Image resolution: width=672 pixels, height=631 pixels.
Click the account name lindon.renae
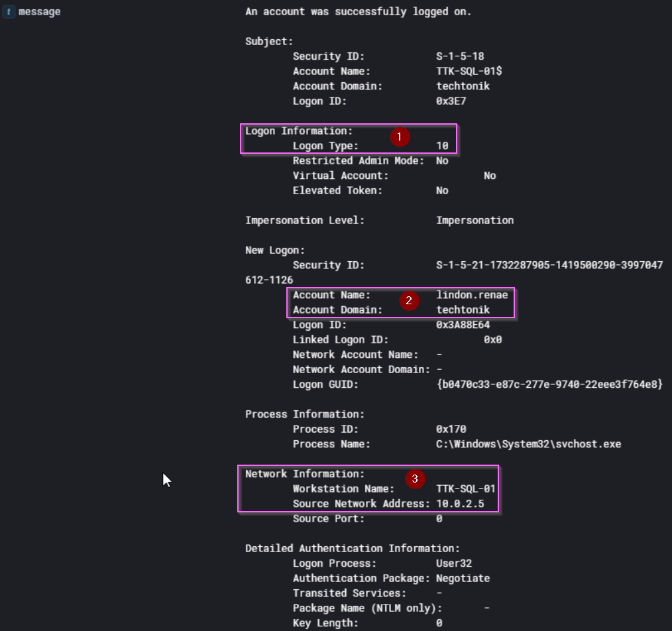coord(471,295)
